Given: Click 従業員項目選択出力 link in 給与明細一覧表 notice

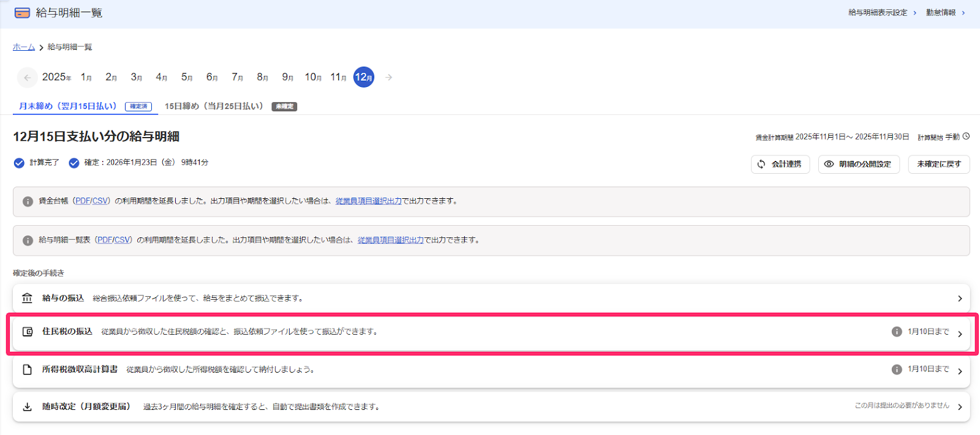Looking at the screenshot, I should [391, 240].
